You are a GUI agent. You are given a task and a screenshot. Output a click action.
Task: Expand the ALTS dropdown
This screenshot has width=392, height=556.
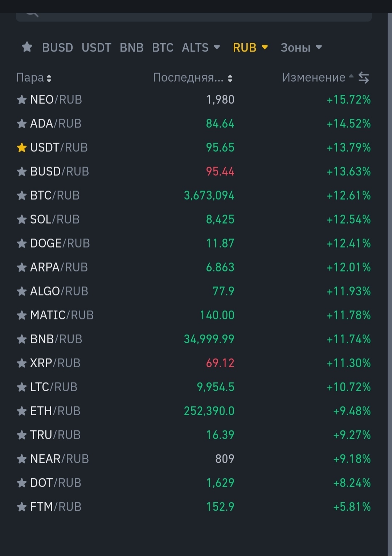(x=201, y=48)
